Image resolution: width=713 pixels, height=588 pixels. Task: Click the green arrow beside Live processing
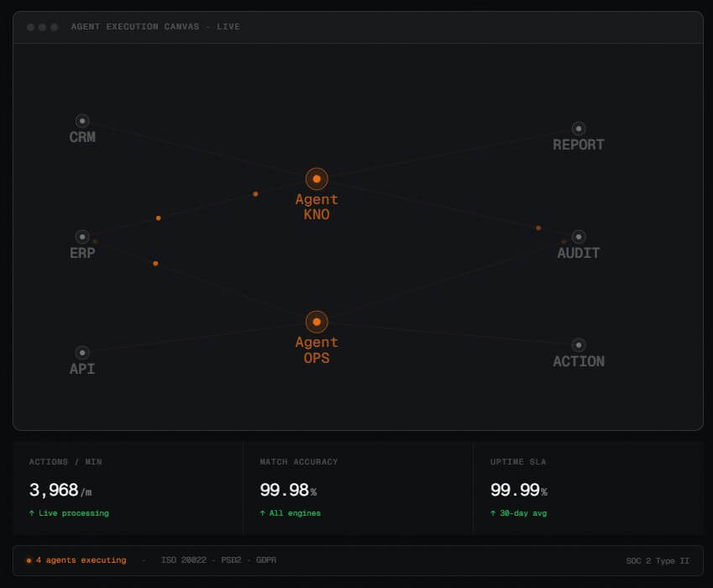[32, 513]
